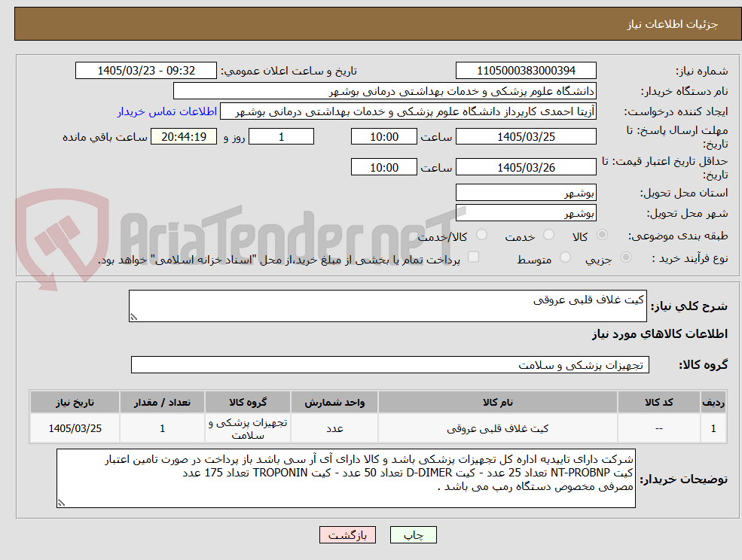Select the کالا/خدمت radio button
Viewport: 742px width, 560px height.
[481, 235]
